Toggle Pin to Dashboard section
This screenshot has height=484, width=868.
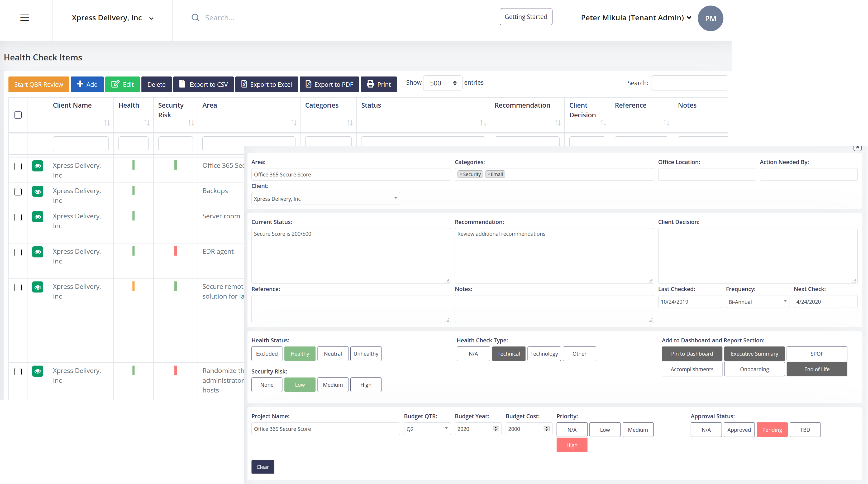[692, 354]
